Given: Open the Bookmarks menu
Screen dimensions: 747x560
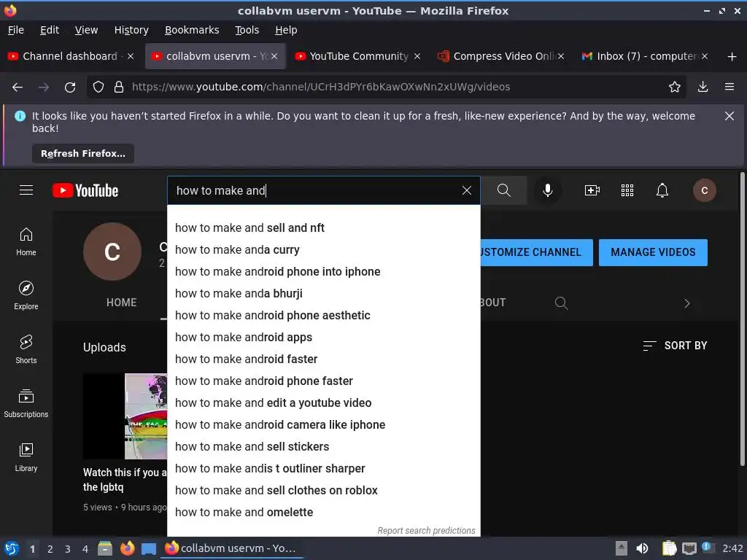Looking at the screenshot, I should [192, 30].
